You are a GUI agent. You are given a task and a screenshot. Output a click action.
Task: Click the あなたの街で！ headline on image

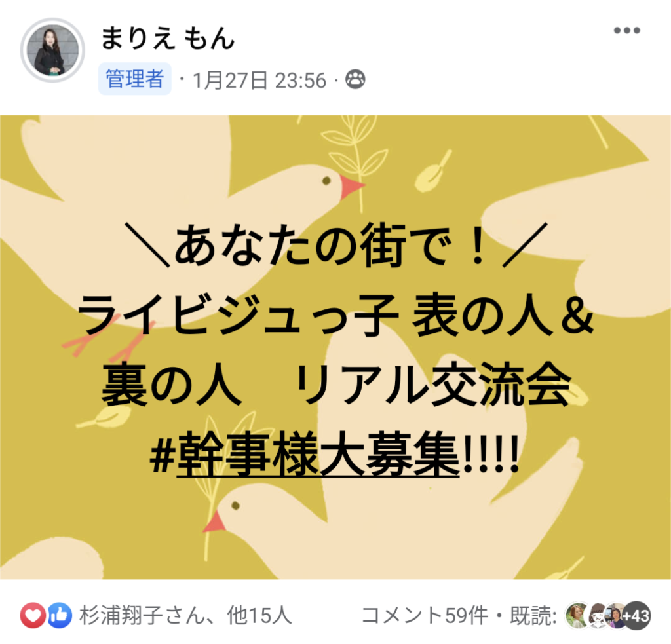tap(336, 246)
